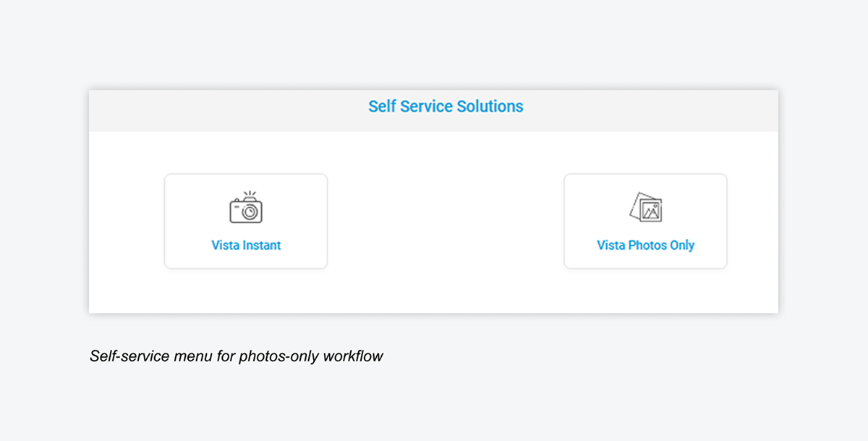Click the word "workflow" in the caption
868x441 pixels.
click(x=353, y=356)
